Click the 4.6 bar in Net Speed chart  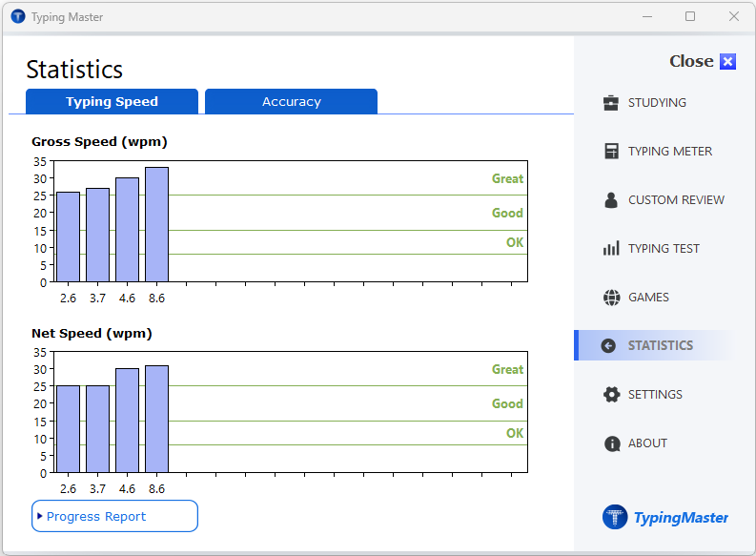click(128, 421)
